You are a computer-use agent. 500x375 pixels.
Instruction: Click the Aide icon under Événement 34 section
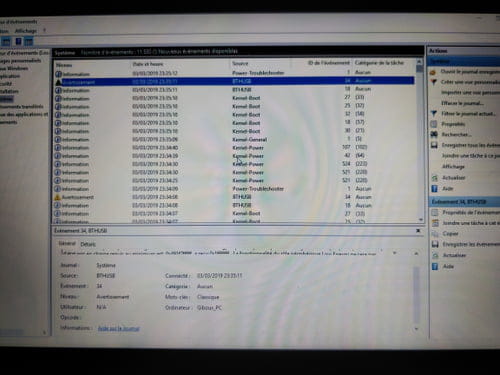435,266
